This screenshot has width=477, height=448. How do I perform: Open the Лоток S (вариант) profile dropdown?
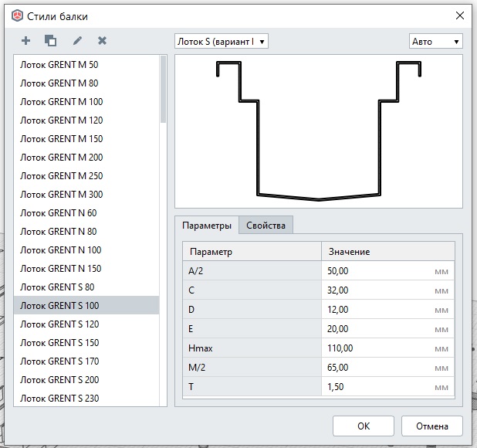coord(222,41)
